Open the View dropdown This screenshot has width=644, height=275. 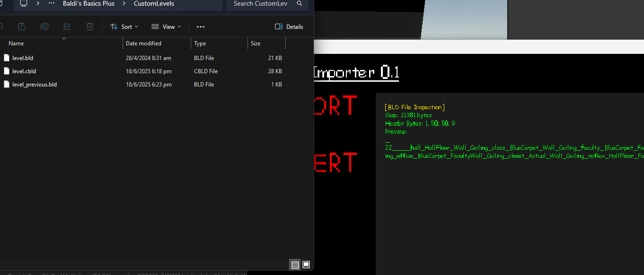[166, 26]
